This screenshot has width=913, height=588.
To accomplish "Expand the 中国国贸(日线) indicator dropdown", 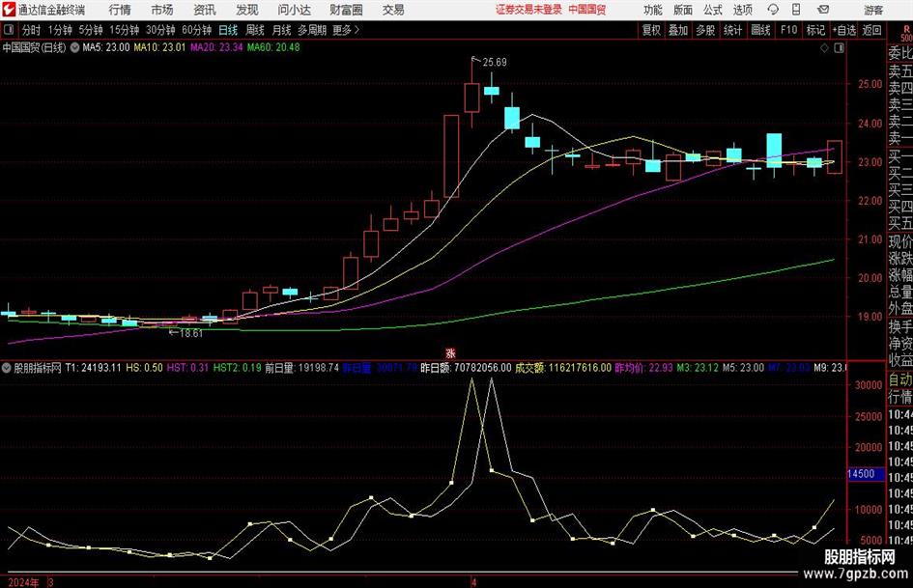I will (x=75, y=47).
